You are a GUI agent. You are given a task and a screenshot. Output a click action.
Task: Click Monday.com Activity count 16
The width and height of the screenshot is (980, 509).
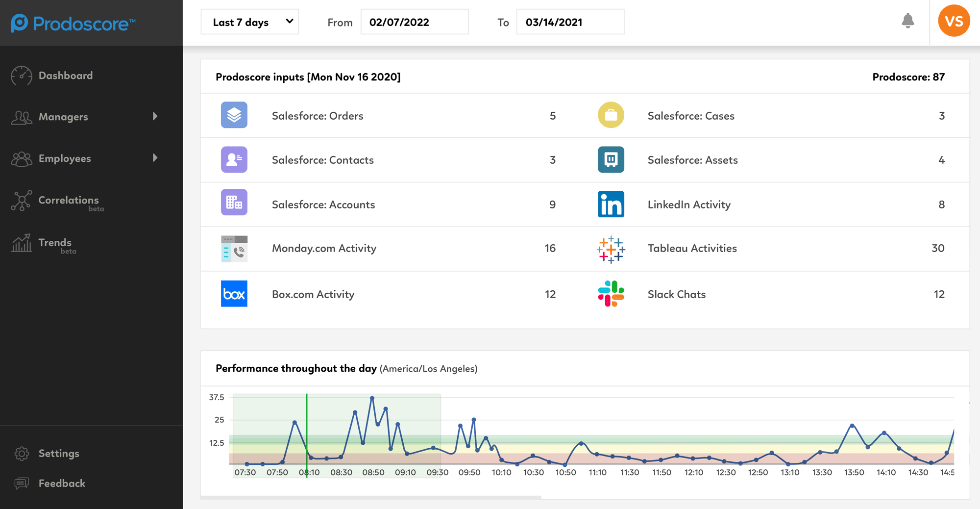550,248
